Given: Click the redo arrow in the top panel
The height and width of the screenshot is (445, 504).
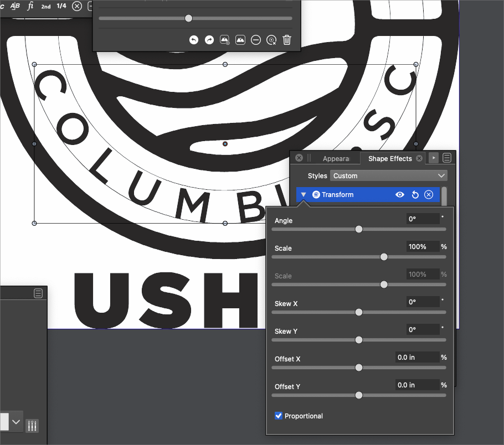Looking at the screenshot, I should click(x=209, y=40).
